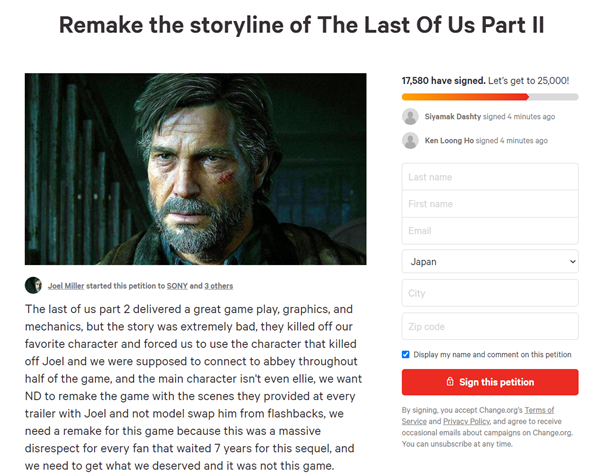Open the SONY decision maker link
Image resolution: width=600 pixels, height=476 pixels.
[177, 286]
